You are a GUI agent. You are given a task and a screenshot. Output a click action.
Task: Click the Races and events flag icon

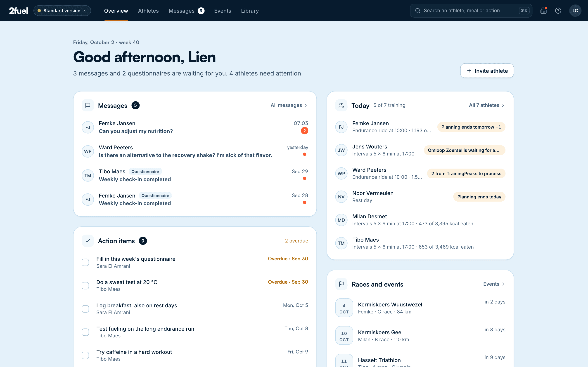point(341,284)
